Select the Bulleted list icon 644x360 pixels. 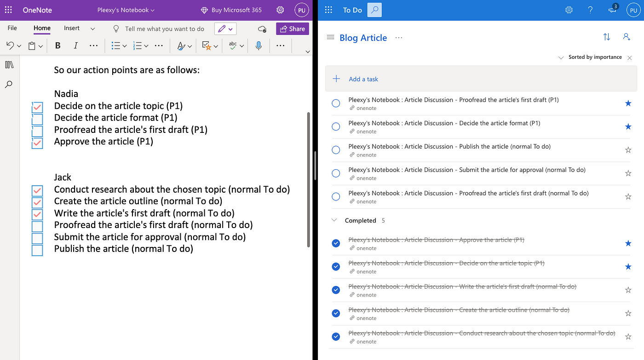(117, 46)
